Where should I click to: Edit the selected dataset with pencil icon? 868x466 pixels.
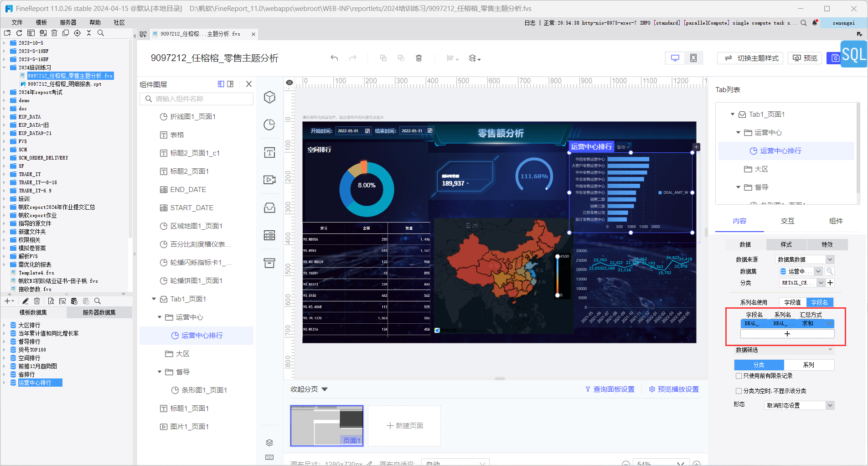26,301
